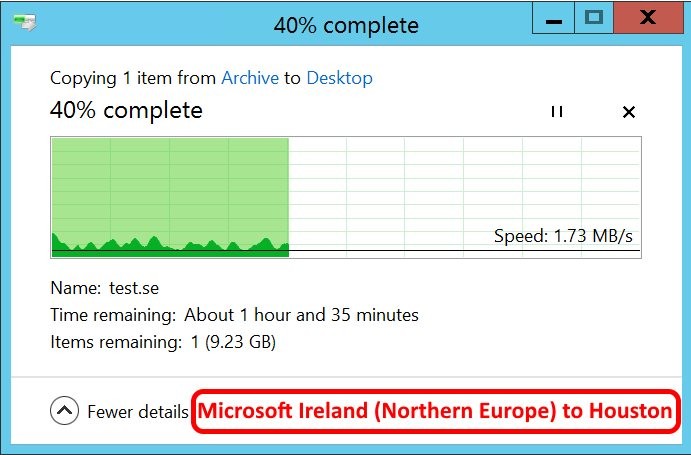Open the Desktop destination link

click(x=339, y=78)
